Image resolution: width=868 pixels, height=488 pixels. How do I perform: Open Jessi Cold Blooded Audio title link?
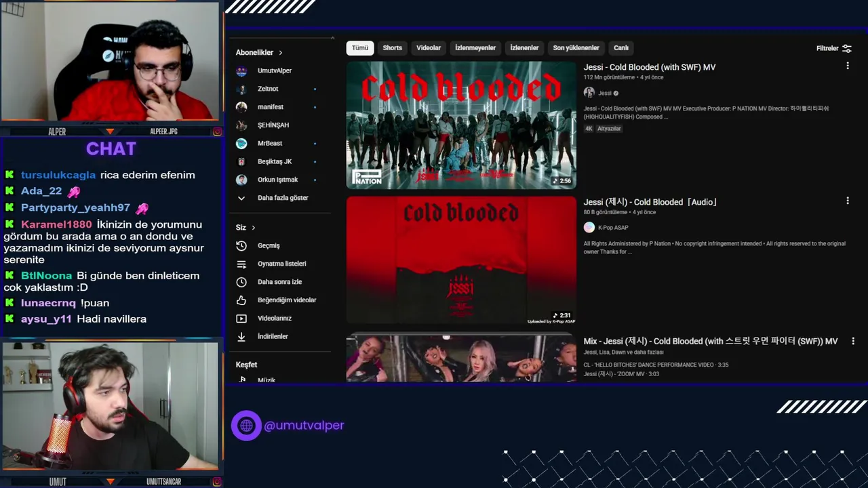[650, 202]
